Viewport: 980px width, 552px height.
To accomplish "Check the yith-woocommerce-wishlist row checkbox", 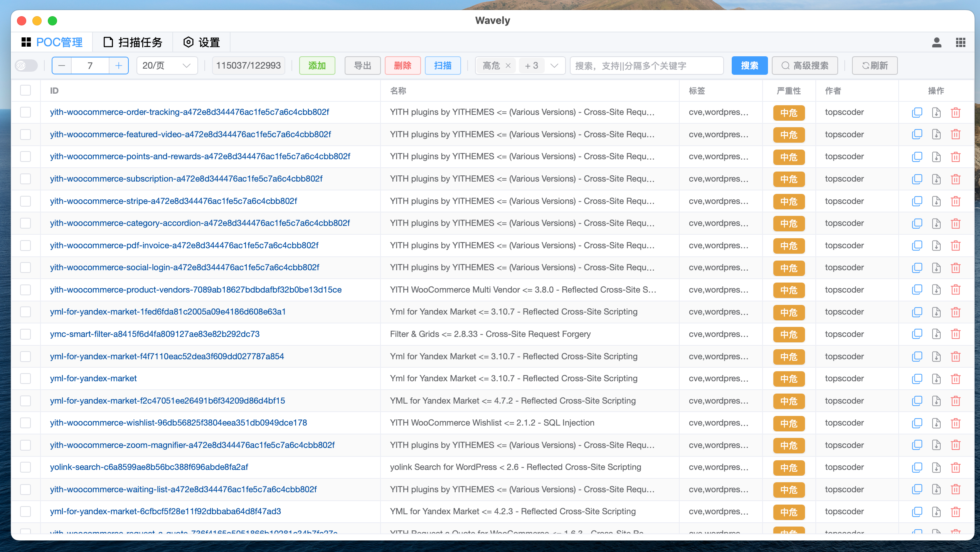I will pyautogui.click(x=25, y=423).
